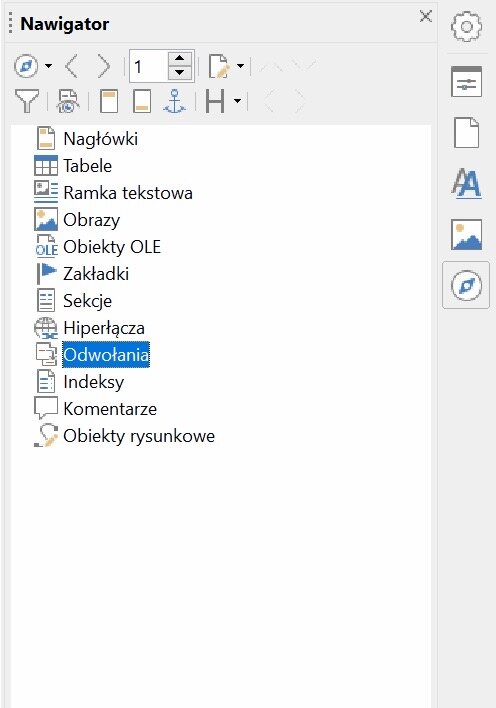The width and height of the screenshot is (496, 708).
Task: Click the anchor to text toggle
Action: (174, 101)
